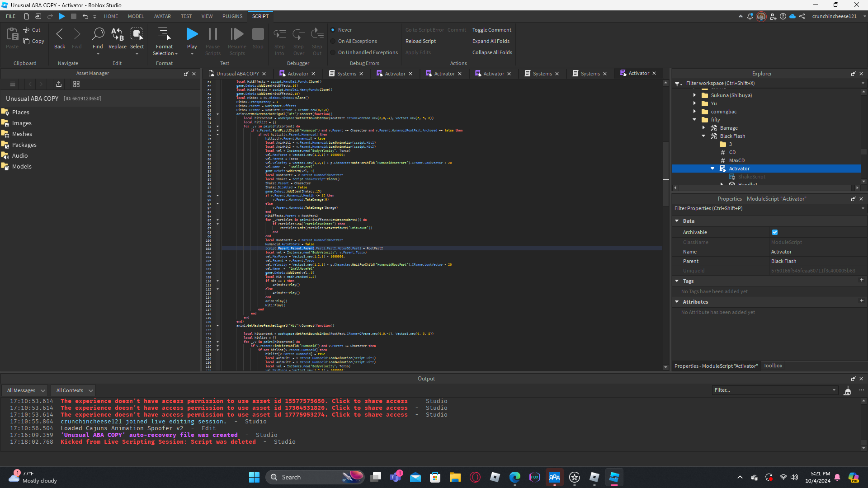868x488 pixels.
Task: Click the Step Into debugger icon
Action: pyautogui.click(x=280, y=34)
